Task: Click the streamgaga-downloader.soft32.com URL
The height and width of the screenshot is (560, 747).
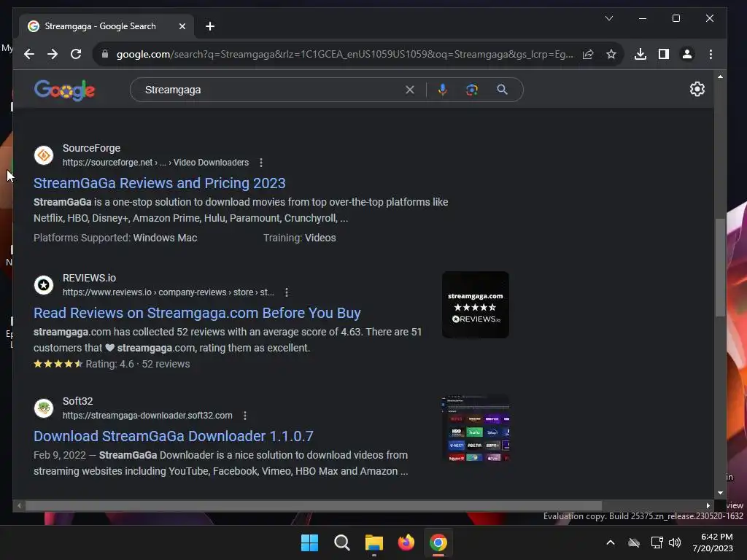Action: pyautogui.click(x=147, y=416)
